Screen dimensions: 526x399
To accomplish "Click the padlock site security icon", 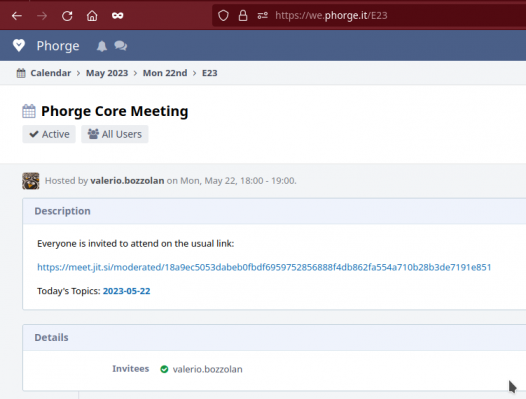I will pos(243,16).
